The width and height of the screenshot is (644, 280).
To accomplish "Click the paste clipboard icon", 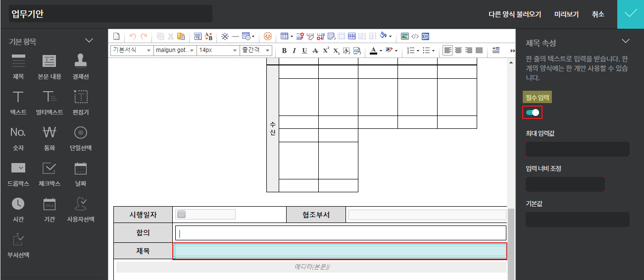I will [x=181, y=36].
